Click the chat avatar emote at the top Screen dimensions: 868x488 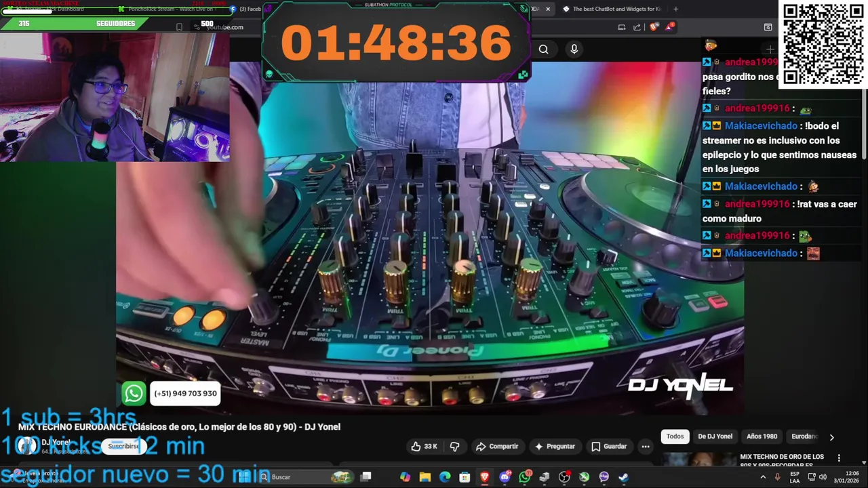coord(711,45)
